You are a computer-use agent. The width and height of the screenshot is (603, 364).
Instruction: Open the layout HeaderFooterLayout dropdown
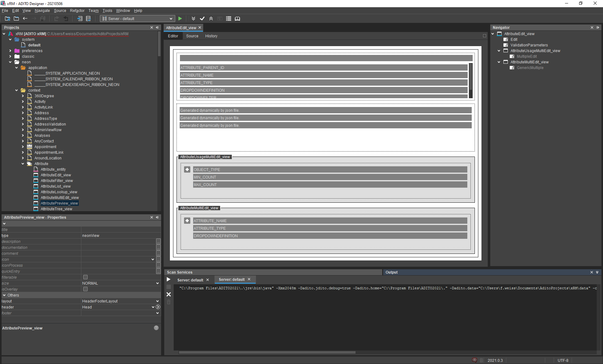coord(157,301)
